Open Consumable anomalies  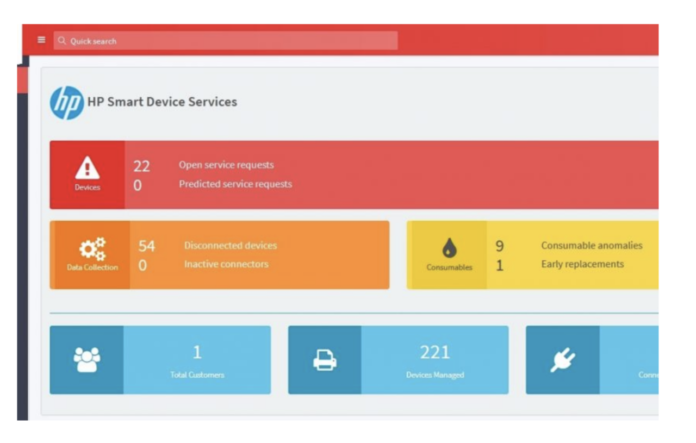pos(592,245)
